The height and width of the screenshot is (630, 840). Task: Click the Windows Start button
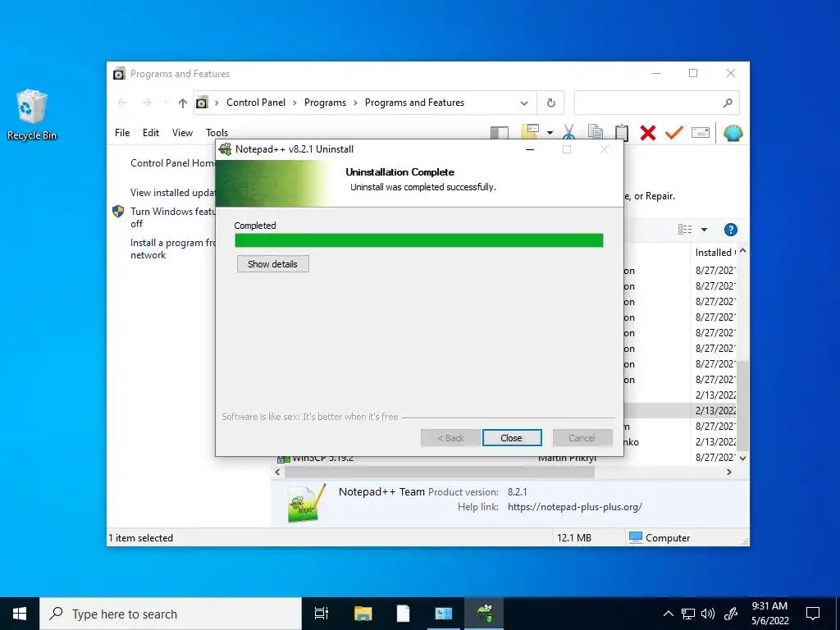(x=20, y=614)
